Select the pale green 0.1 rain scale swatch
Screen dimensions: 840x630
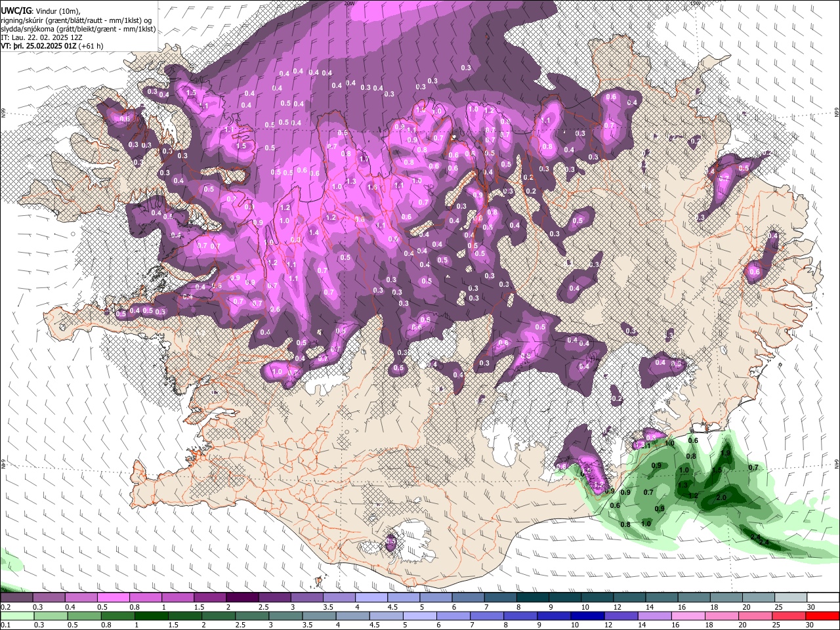tap(16, 616)
